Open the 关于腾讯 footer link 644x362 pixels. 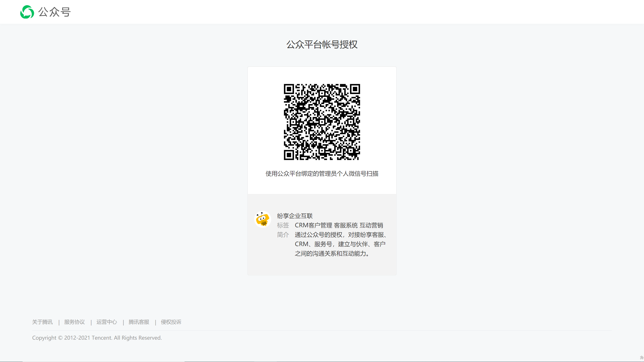tap(42, 322)
